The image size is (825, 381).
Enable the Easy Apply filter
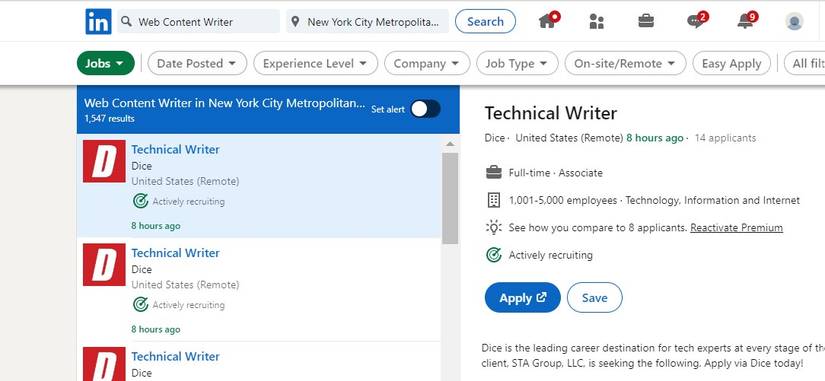pos(731,63)
